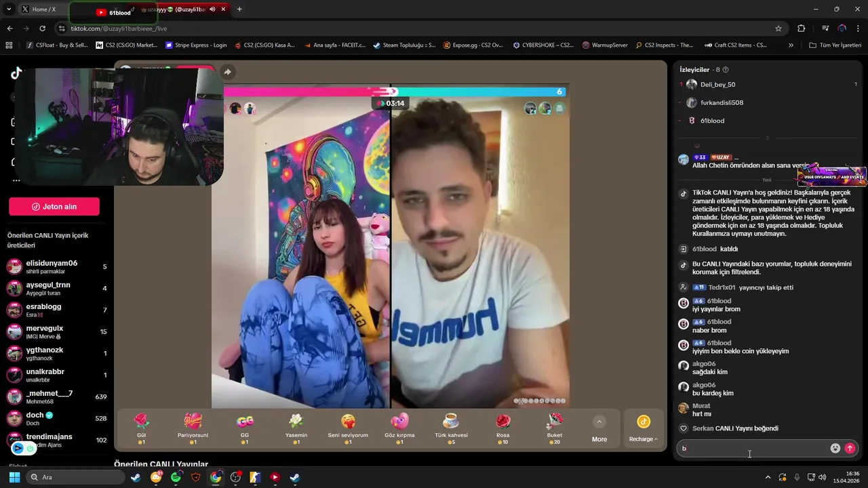Open the Windows Start menu
Image resolution: width=868 pixels, height=488 pixels.
point(14,477)
